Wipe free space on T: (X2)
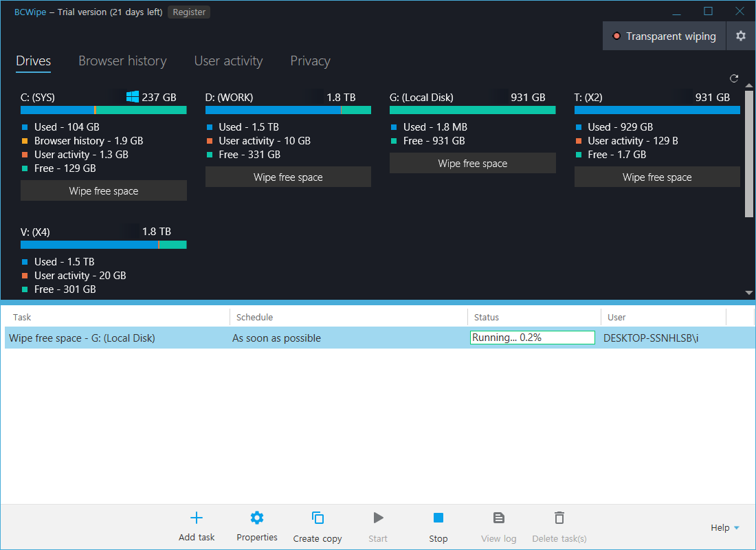Viewport: 756px width, 550px height. click(x=657, y=177)
